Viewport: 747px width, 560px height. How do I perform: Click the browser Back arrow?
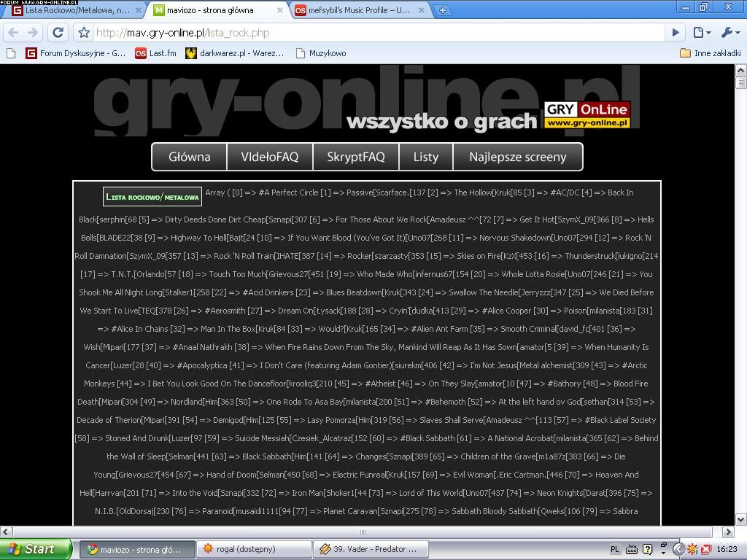[x=13, y=32]
